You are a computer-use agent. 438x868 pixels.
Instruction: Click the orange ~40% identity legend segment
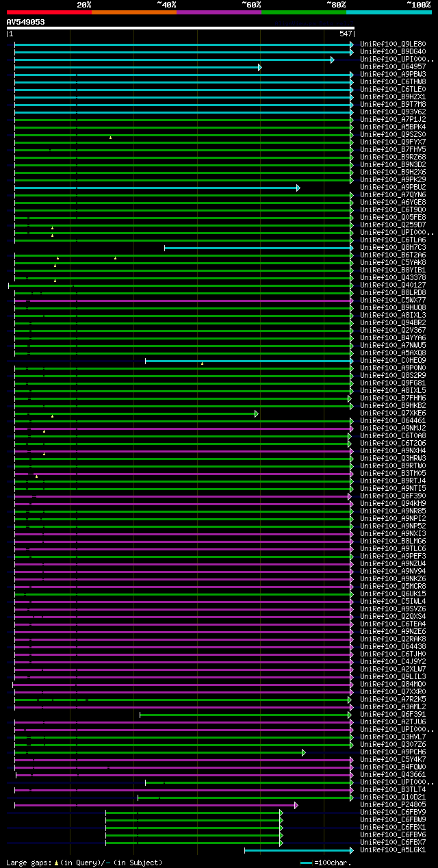click(133, 12)
